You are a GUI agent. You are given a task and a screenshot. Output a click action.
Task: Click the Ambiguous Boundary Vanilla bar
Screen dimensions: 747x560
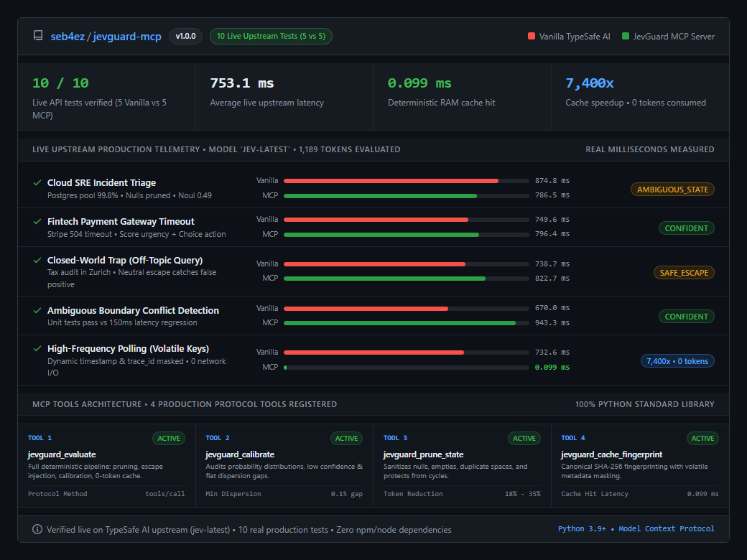[x=407, y=308]
